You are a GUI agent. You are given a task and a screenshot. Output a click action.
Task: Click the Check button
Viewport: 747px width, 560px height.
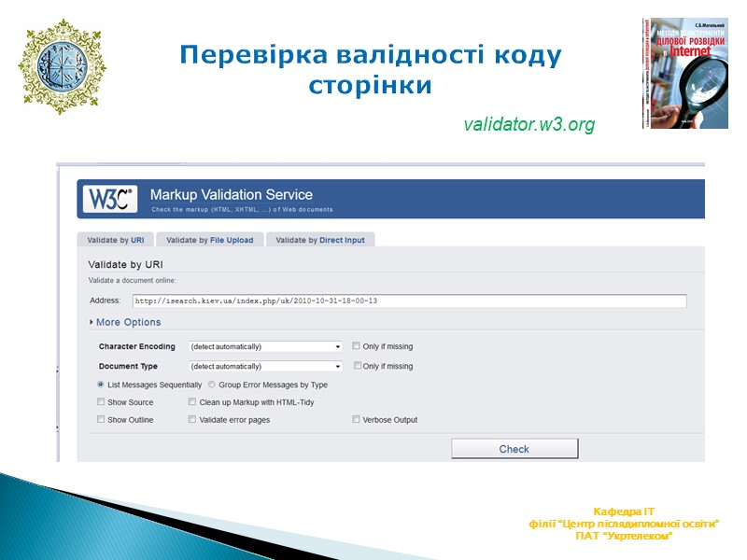514,449
